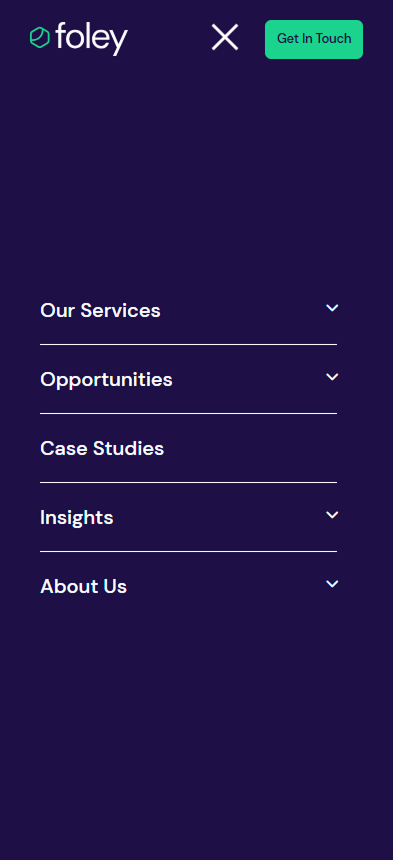Select the Insights menu item
Viewport: 393px width, 860px height.
tap(77, 518)
